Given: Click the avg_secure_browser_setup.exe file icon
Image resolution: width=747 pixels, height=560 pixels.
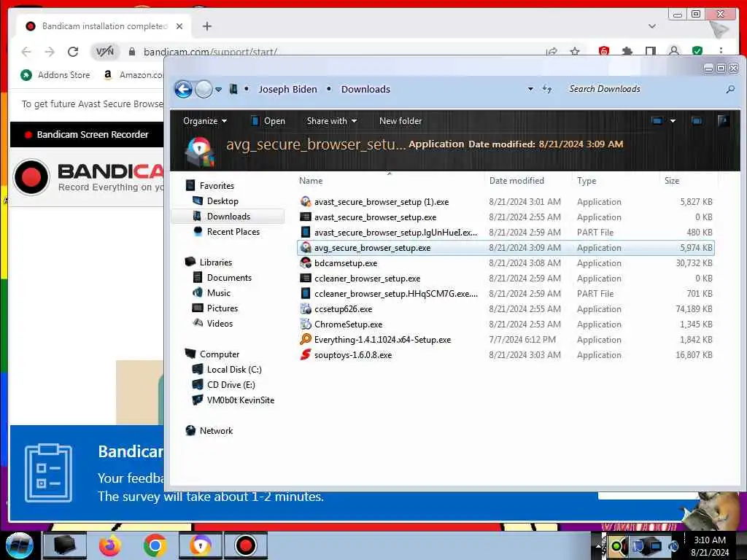Looking at the screenshot, I should (306, 248).
